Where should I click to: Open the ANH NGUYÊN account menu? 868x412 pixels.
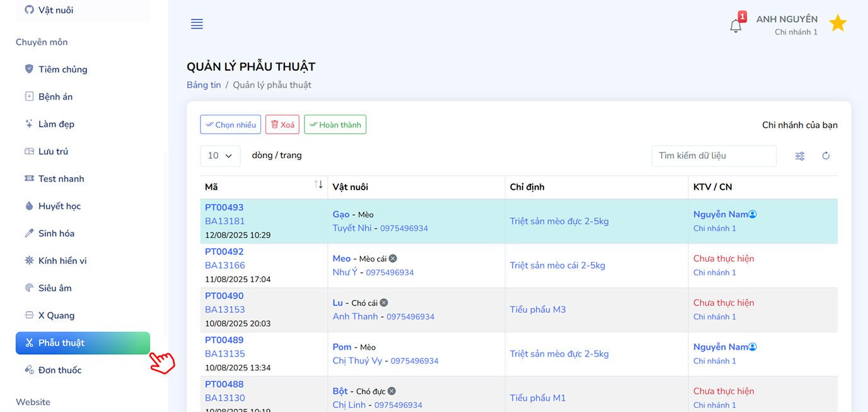(x=787, y=25)
